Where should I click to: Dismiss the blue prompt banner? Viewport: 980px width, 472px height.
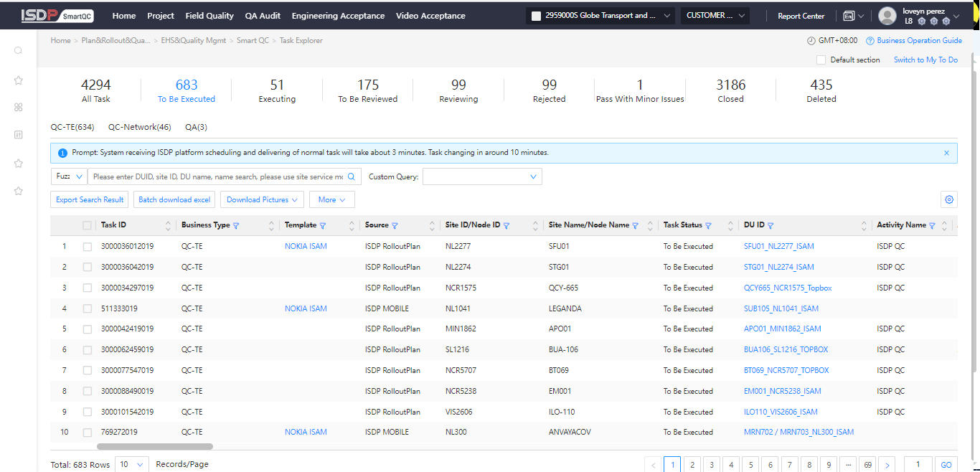click(x=946, y=153)
